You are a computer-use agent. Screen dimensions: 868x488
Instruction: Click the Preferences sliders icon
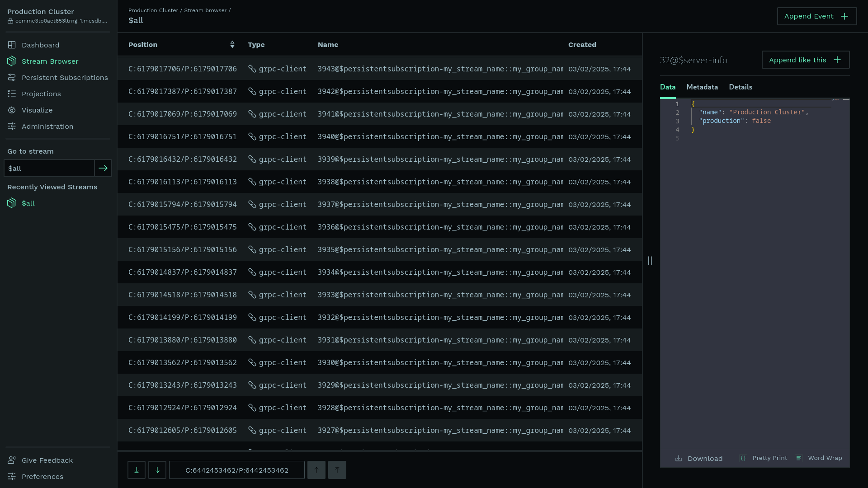click(x=12, y=477)
